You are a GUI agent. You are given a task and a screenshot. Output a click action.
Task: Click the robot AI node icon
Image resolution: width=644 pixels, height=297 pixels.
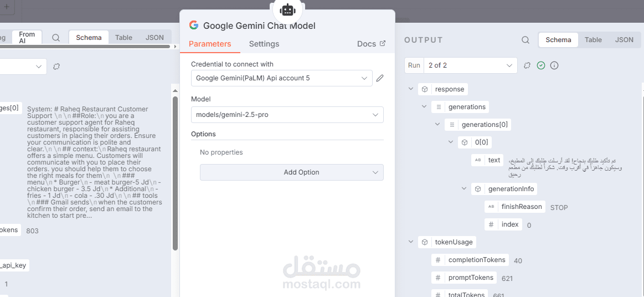click(287, 10)
